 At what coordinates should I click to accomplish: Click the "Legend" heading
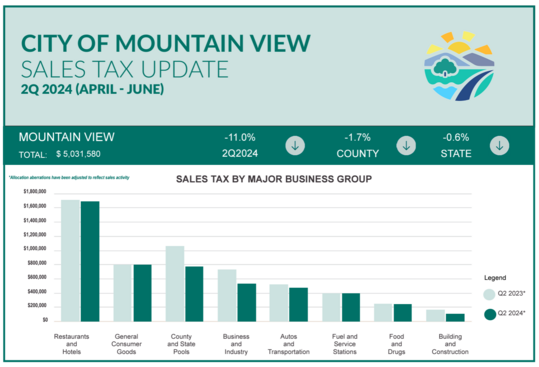click(x=495, y=278)
